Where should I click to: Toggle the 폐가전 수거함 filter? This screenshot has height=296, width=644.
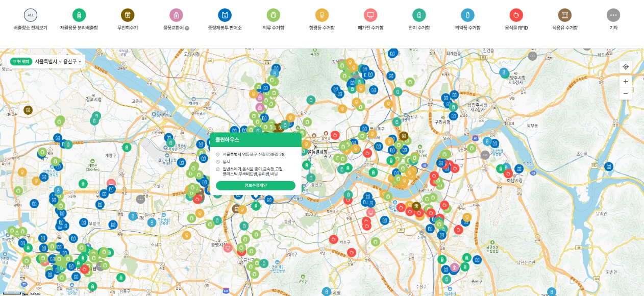[370, 15]
